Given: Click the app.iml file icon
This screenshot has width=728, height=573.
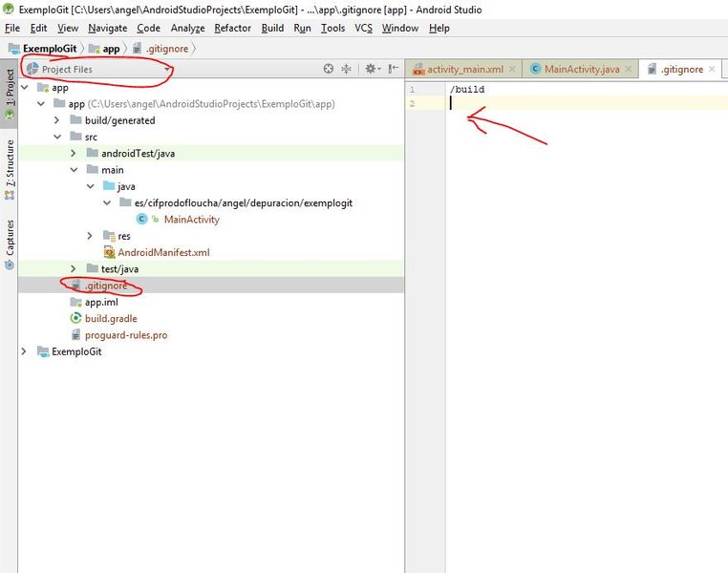Looking at the screenshot, I should click(75, 302).
